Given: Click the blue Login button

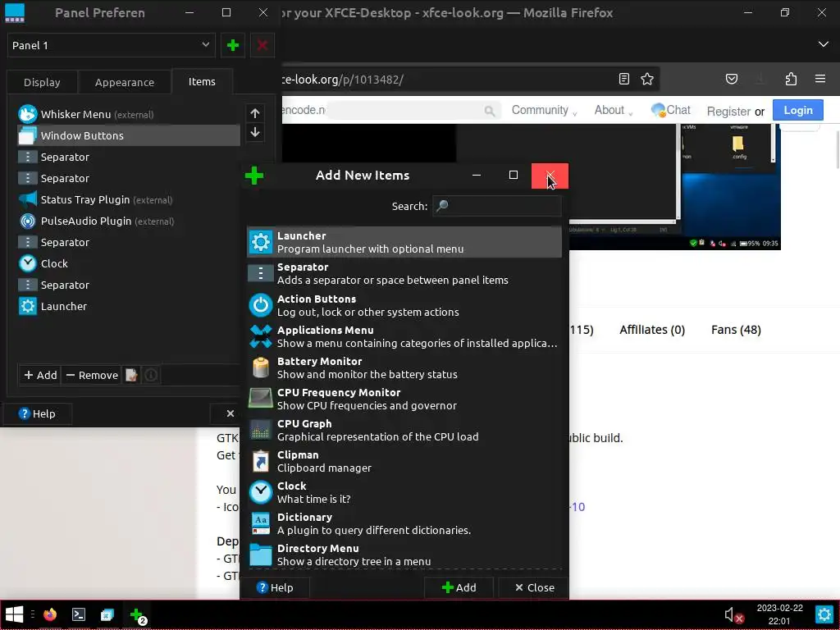Looking at the screenshot, I should coord(797,111).
